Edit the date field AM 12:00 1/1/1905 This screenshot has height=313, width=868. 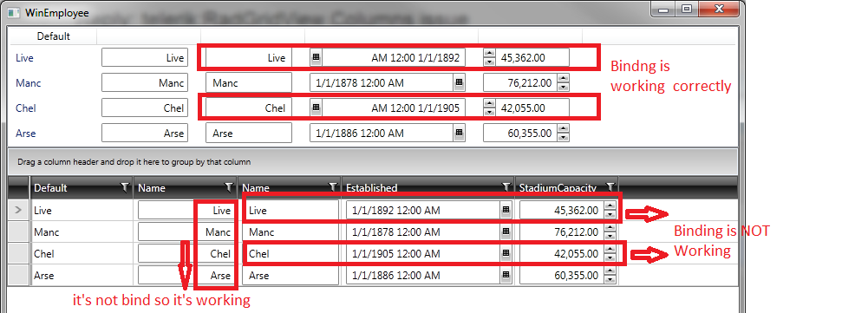395,108
